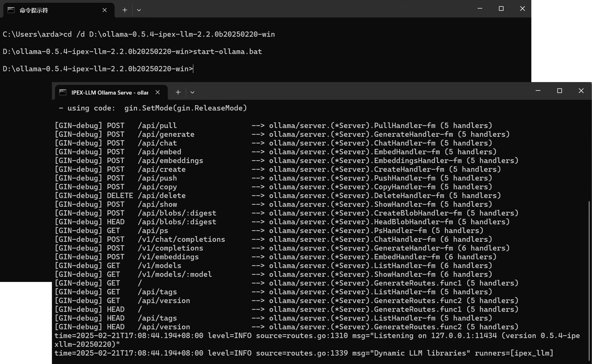592x364 pixels.
Task: Close the 命令提示符 tab
Action: (105, 10)
